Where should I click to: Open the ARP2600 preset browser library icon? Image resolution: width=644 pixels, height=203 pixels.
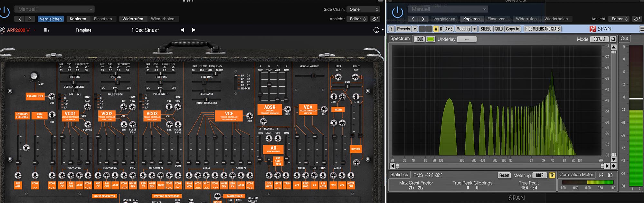[46, 30]
